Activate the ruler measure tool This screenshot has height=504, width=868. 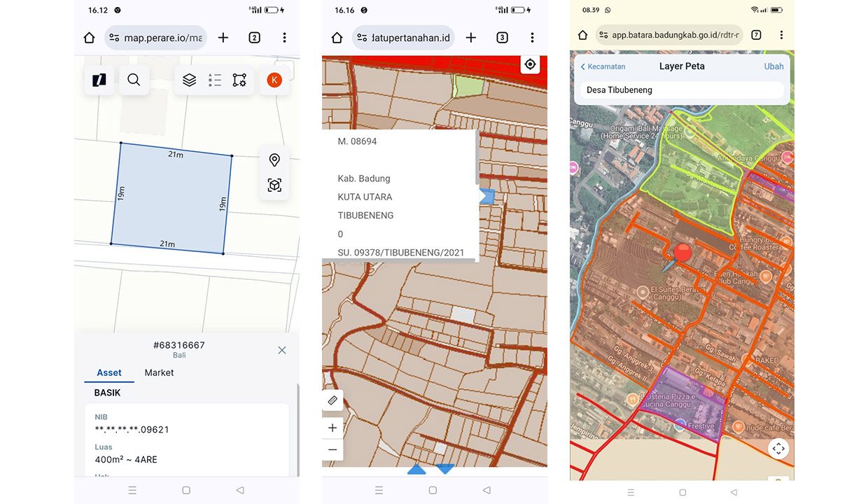332,400
